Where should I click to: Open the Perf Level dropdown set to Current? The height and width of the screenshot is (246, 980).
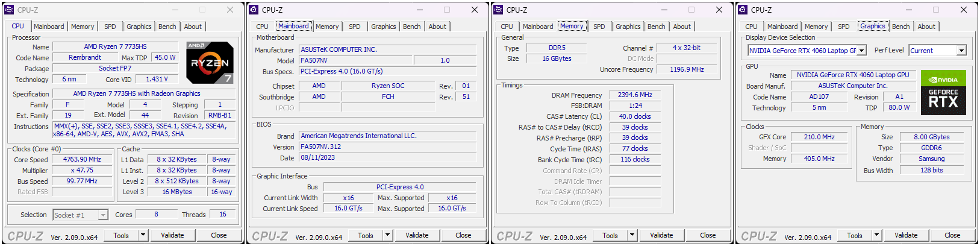tap(961, 51)
